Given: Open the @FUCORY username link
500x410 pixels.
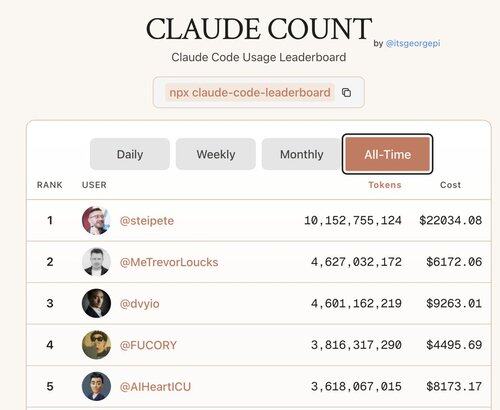Looking at the screenshot, I should (x=148, y=345).
